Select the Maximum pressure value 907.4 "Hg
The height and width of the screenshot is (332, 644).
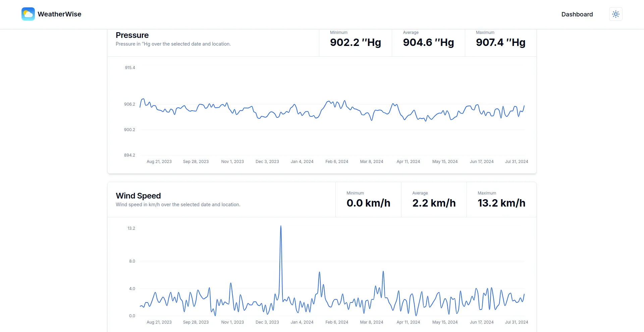(500, 42)
